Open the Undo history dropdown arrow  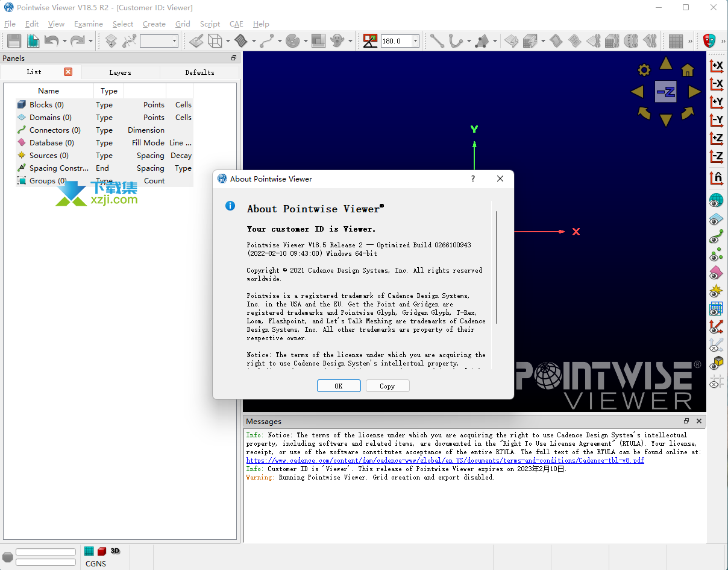(x=64, y=42)
